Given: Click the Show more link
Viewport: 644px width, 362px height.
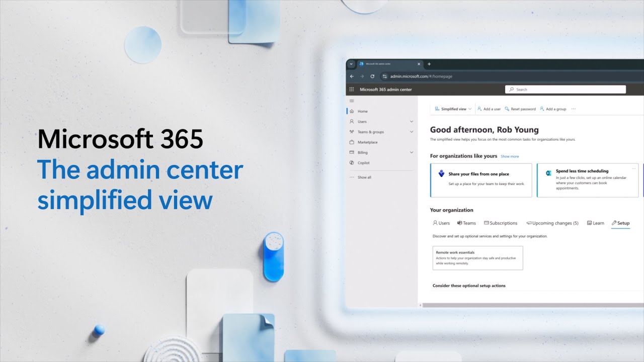Looking at the screenshot, I should [510, 156].
